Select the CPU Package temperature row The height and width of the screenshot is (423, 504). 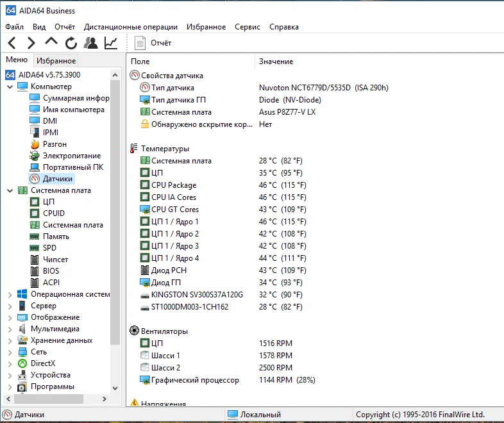tap(223, 185)
